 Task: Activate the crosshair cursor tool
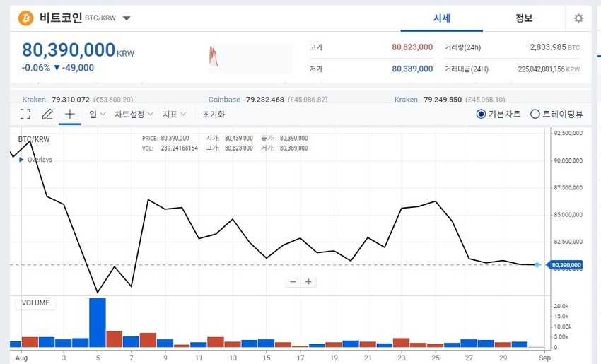70,114
